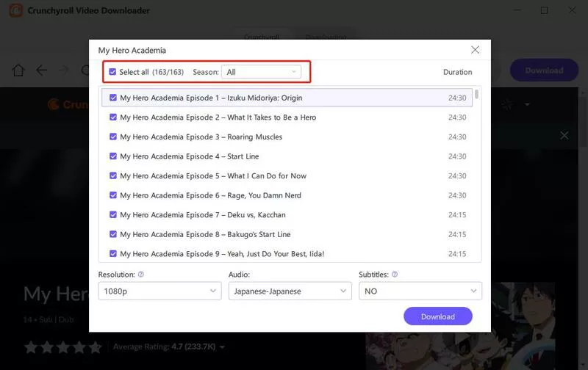Open the Subtitles dropdown showing NO
Screen dimensions: 588x370
(420, 291)
